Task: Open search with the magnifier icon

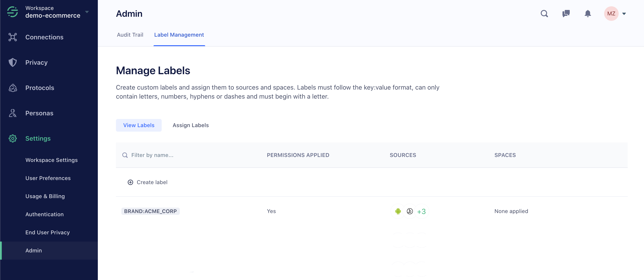Action: (x=544, y=14)
